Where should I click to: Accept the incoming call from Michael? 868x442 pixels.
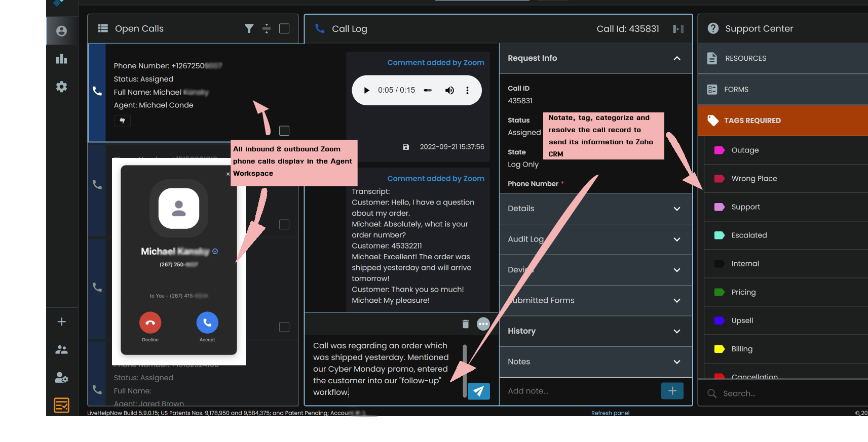(x=207, y=323)
